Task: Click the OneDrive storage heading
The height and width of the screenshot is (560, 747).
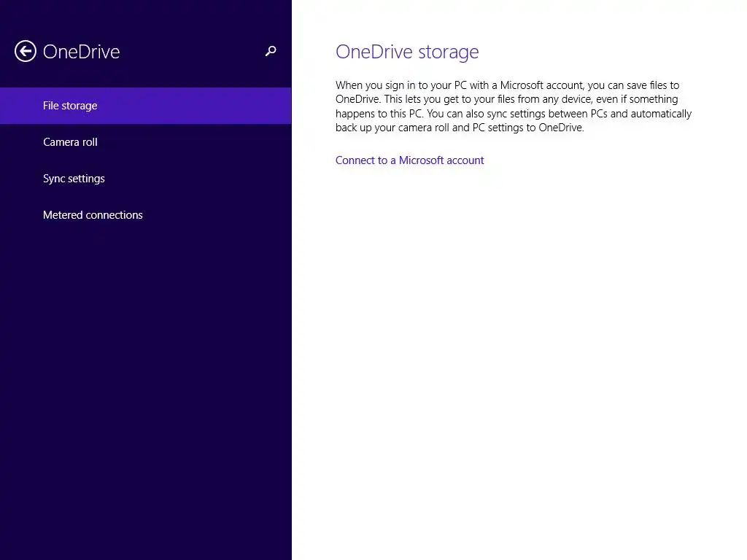Action: click(407, 52)
